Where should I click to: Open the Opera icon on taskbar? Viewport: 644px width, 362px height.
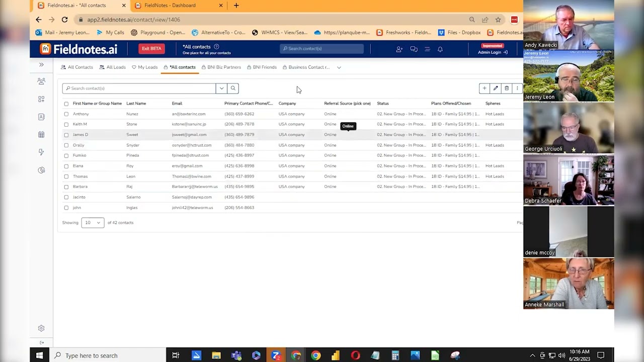point(356,355)
